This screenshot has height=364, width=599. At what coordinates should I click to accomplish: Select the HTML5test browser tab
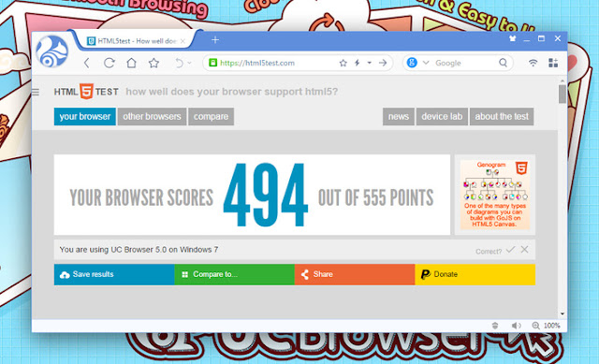[x=136, y=41]
